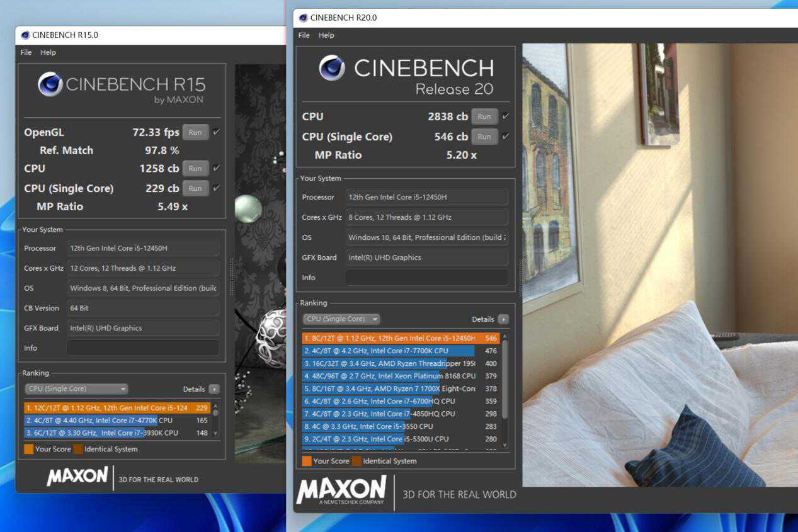Click the Cinema 4D logo in R15 header
The width and height of the screenshot is (798, 532).
pyautogui.click(x=50, y=84)
